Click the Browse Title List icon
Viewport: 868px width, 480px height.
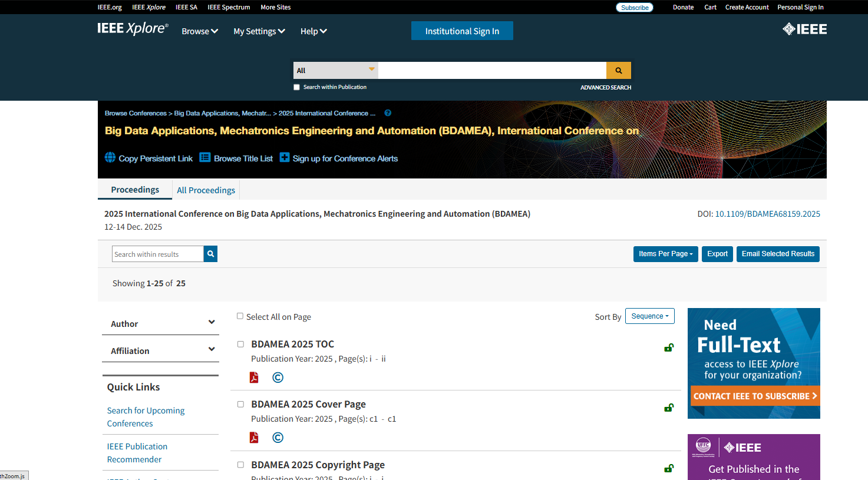pyautogui.click(x=205, y=158)
